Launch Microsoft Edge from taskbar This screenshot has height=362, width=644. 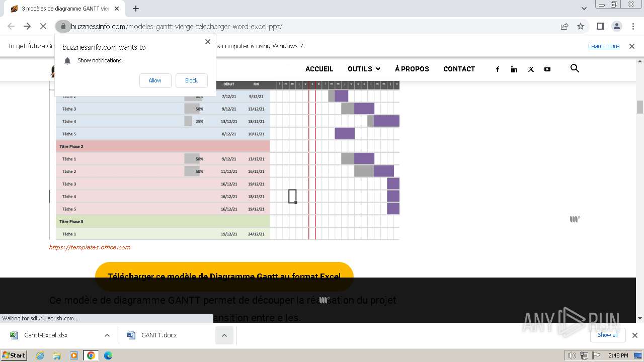click(x=108, y=355)
